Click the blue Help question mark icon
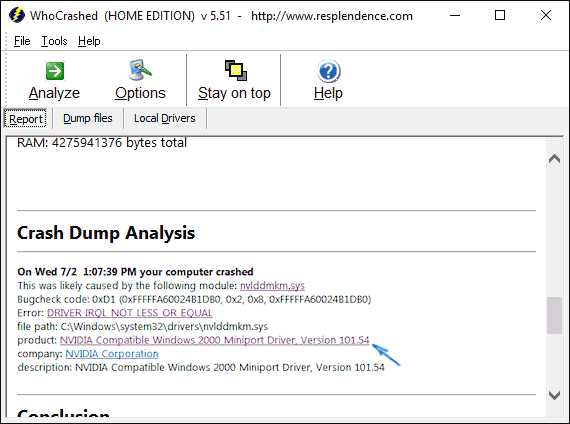This screenshot has width=570, height=424. [329, 71]
